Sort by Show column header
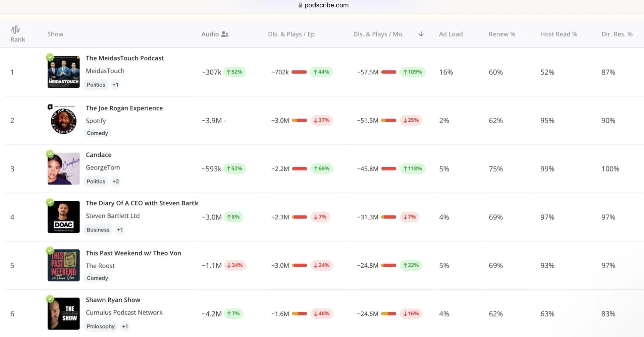This screenshot has height=337, width=644. coord(55,34)
